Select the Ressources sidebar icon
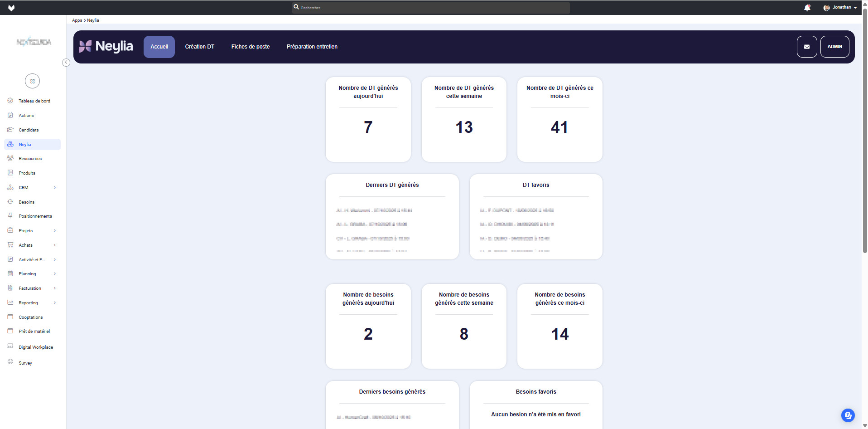868x429 pixels. click(10, 158)
